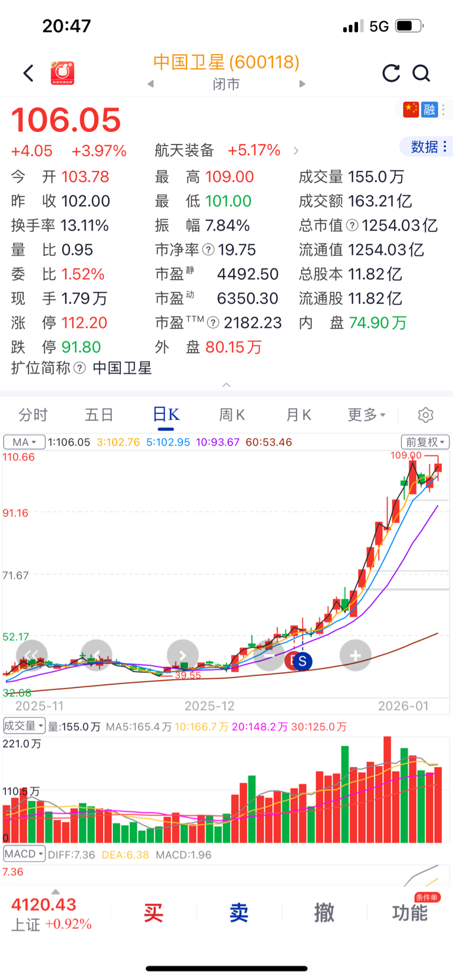Tap 撤 cancel order button
453x980 pixels.
tap(324, 912)
